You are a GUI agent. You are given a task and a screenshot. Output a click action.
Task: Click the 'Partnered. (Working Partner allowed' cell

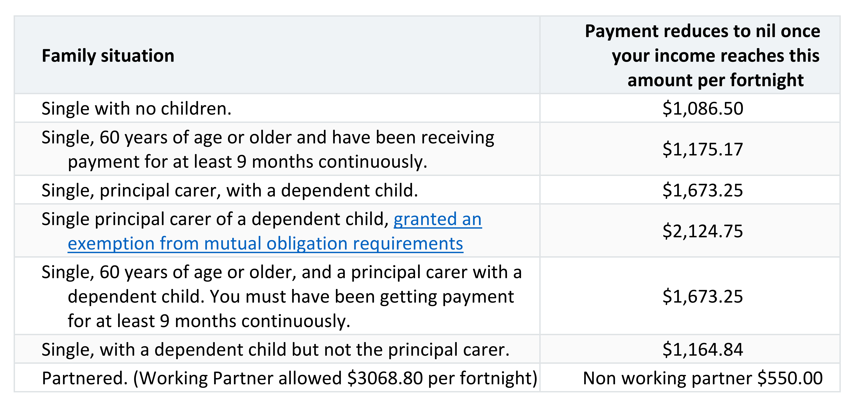[x=277, y=378]
